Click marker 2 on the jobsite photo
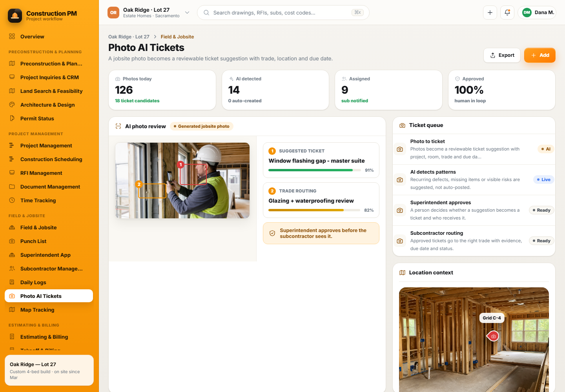The image size is (565, 392). point(139,184)
